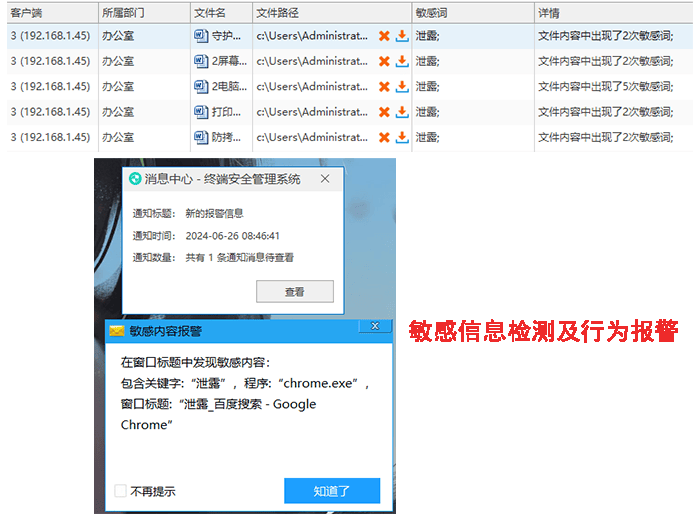Click the delete X icon in the 2电脑 row
The image size is (700, 522).
tap(384, 87)
